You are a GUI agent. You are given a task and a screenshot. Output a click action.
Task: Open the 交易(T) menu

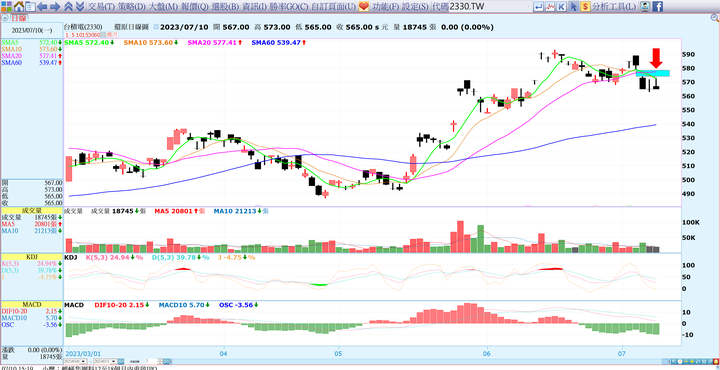101,6
